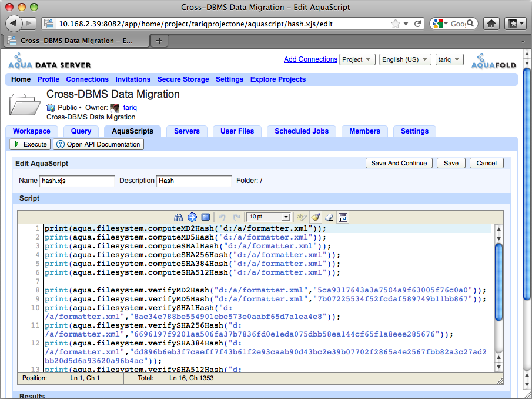Open Settings in the top navigation bar
Image resolution: width=532 pixels, height=399 pixels.
229,79
